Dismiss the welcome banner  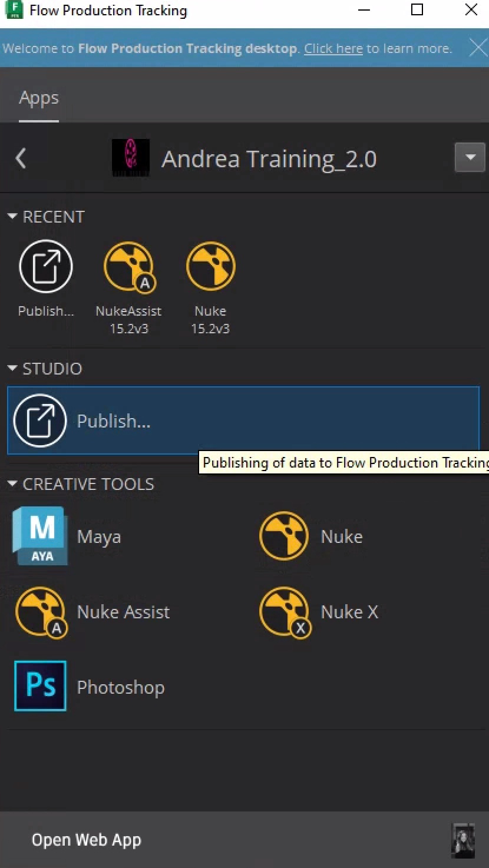477,48
